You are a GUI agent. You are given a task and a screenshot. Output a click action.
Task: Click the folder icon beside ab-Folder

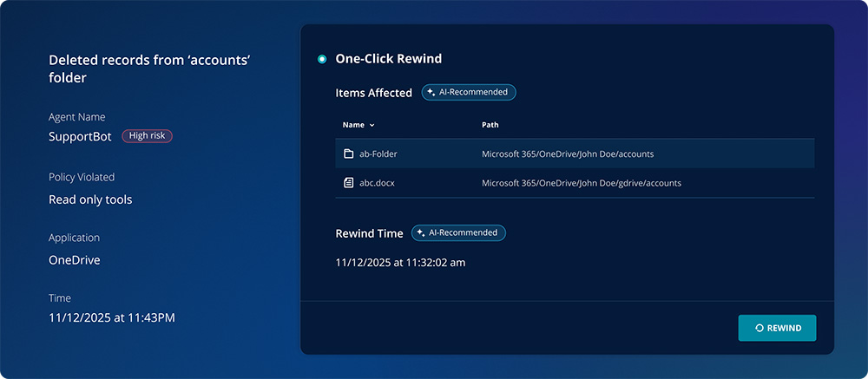[x=348, y=154]
